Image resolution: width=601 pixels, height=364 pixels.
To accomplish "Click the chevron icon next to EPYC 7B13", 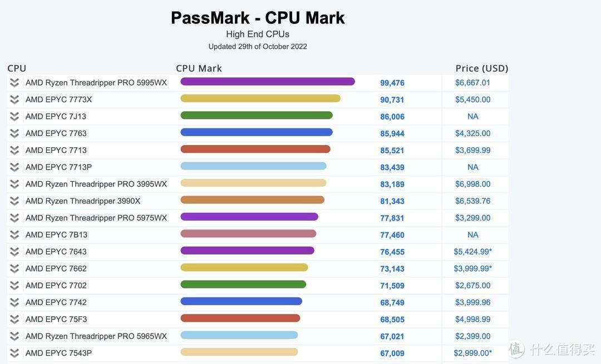I will point(14,235).
